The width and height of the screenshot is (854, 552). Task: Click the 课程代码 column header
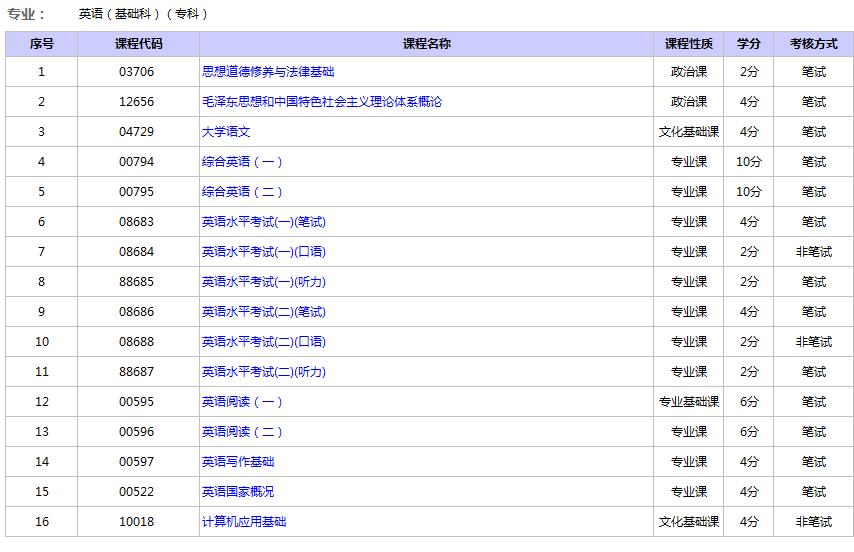point(138,44)
